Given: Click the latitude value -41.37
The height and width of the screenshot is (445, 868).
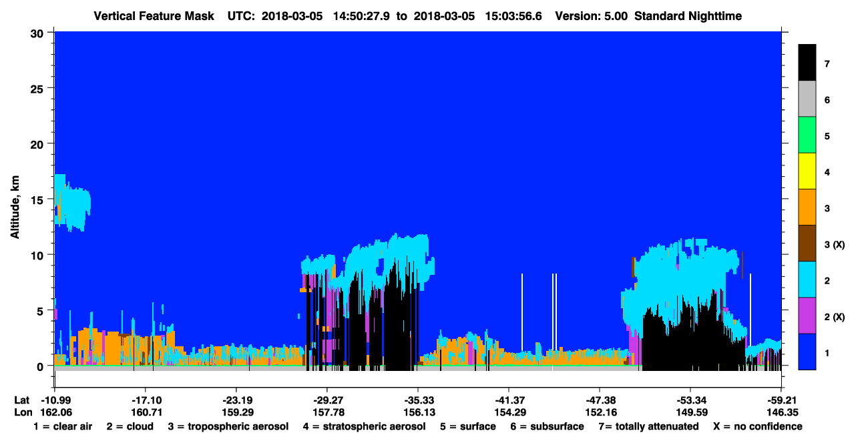Looking at the screenshot, I should click(x=508, y=400).
